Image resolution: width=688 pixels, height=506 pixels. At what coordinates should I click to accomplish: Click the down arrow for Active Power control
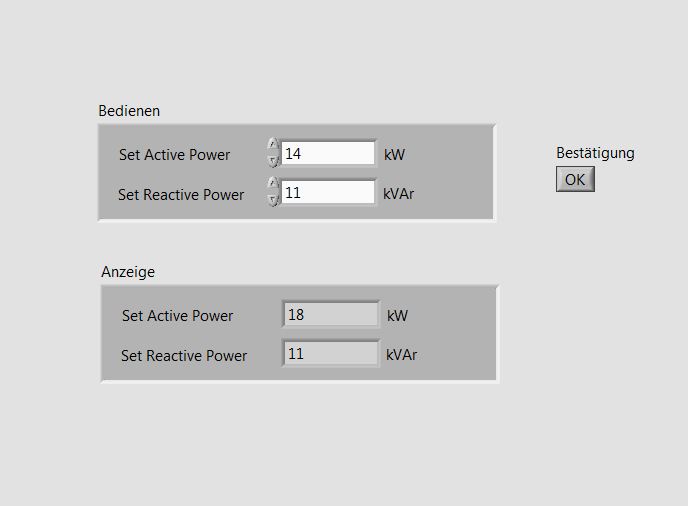(x=273, y=160)
